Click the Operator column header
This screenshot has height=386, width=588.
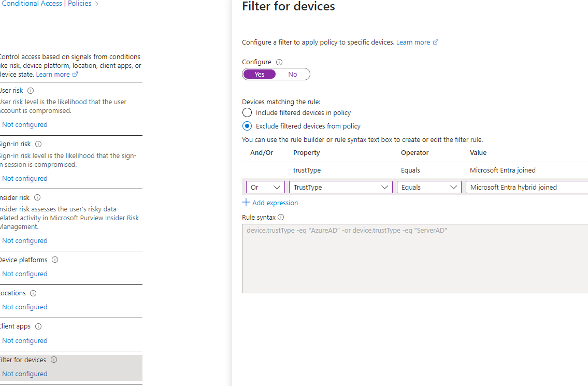414,153
